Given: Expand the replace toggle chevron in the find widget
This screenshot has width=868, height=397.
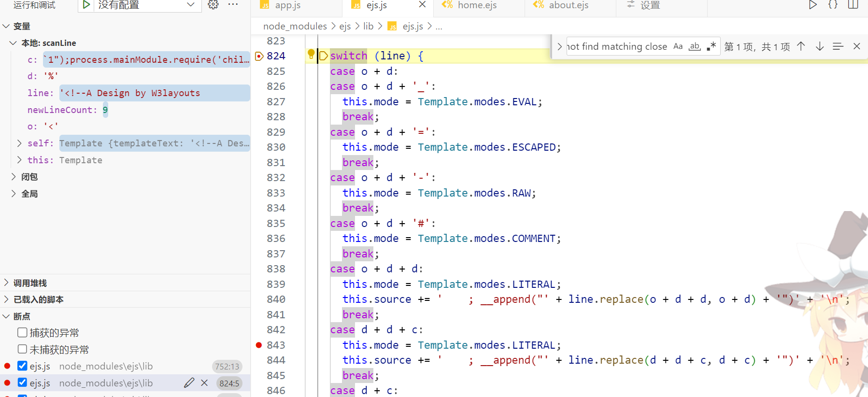Looking at the screenshot, I should click(559, 47).
